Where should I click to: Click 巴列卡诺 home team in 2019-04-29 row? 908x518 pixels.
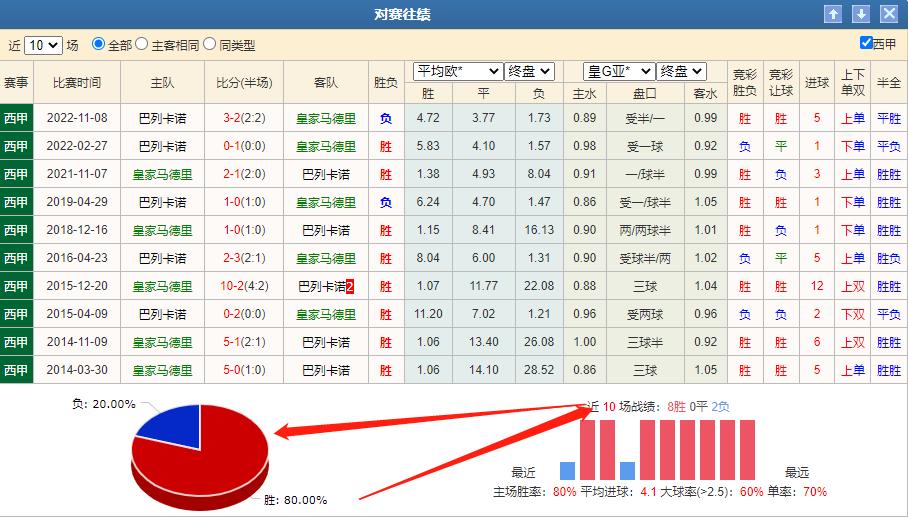162,202
